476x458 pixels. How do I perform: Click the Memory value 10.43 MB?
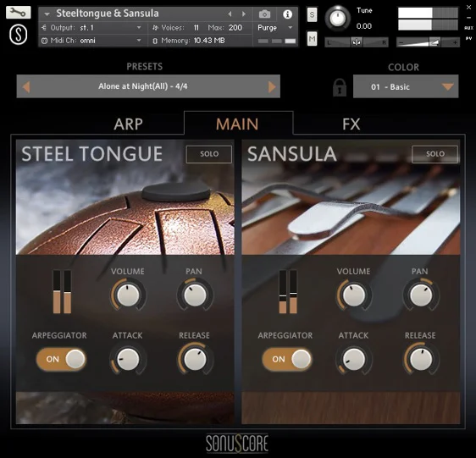click(x=209, y=41)
